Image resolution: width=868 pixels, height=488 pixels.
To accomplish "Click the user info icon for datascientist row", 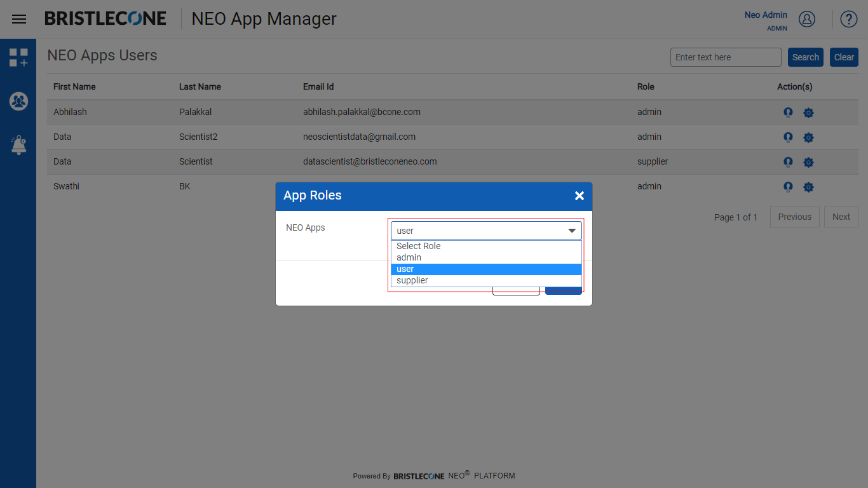I will point(788,162).
